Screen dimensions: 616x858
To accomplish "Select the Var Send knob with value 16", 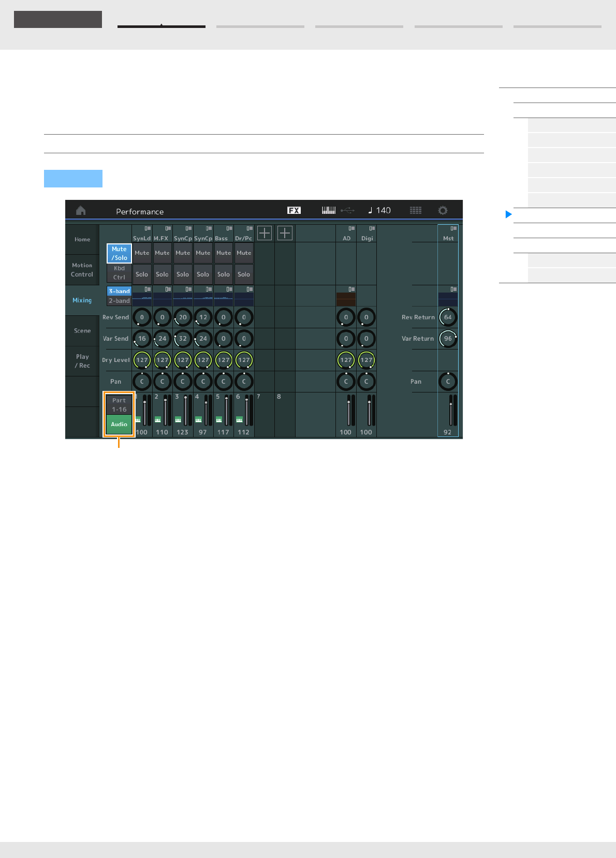I will pos(142,339).
